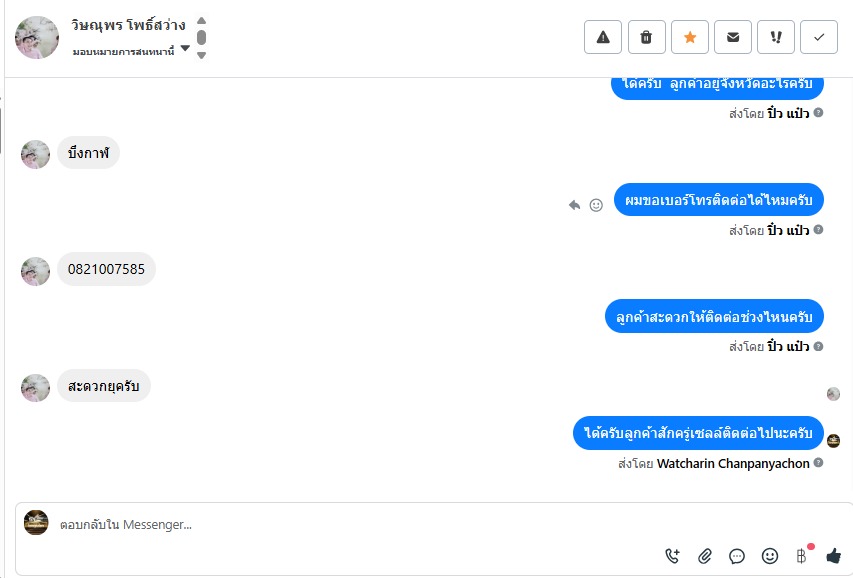Start a call with the phone plus icon
The image size is (853, 578).
coord(672,556)
